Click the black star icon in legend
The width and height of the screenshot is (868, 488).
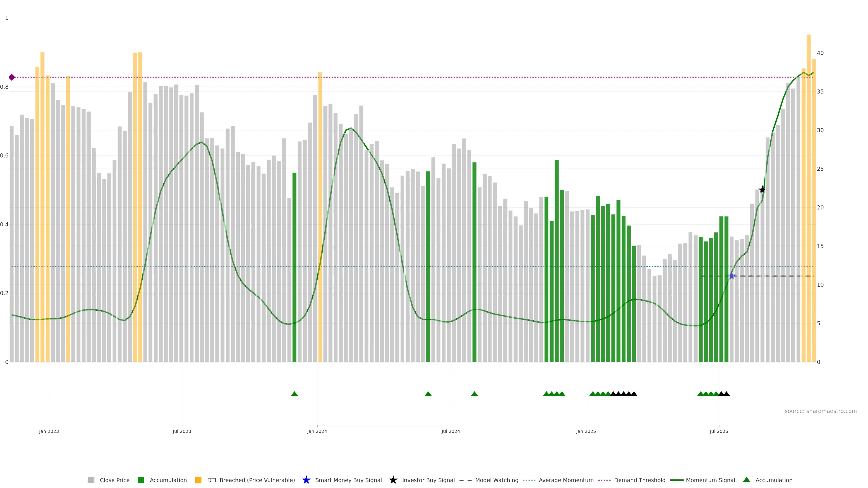(x=393, y=480)
